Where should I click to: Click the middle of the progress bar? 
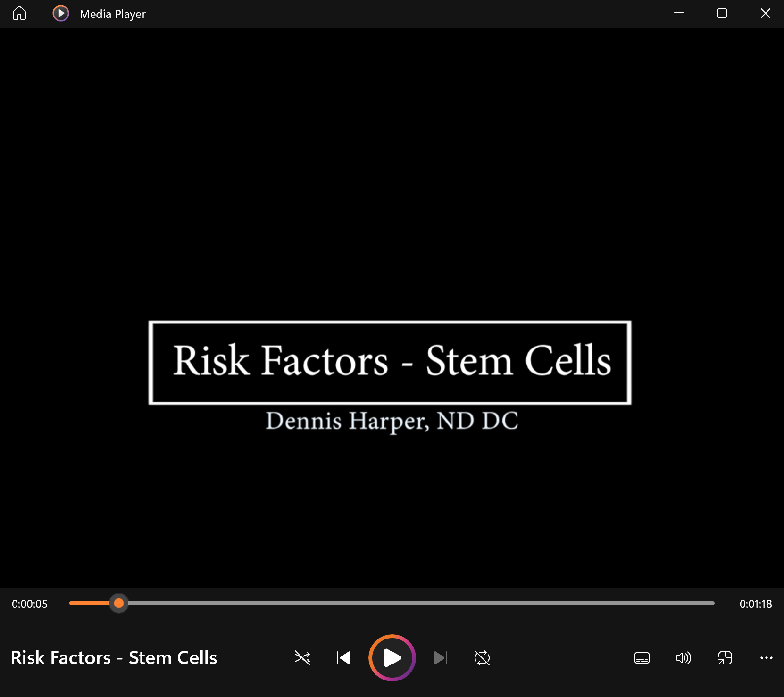(392, 604)
